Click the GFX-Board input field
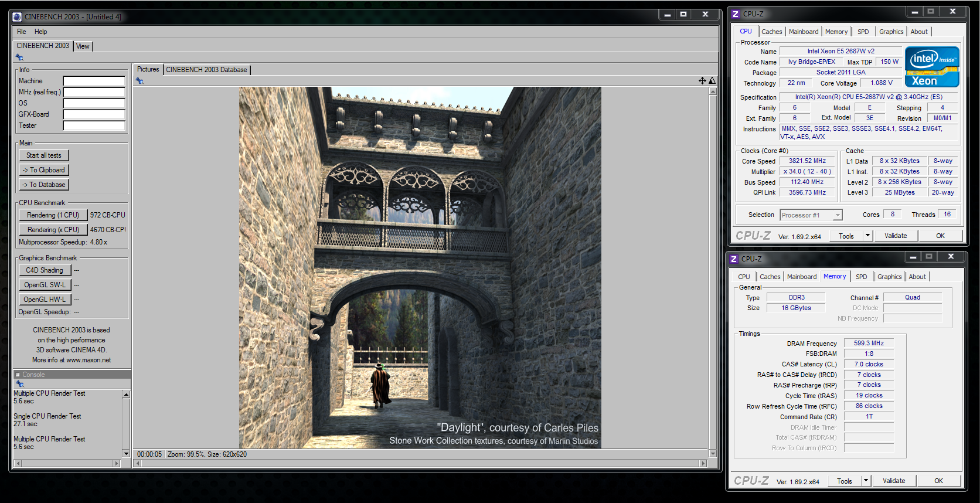This screenshot has height=503, width=980. click(x=94, y=114)
